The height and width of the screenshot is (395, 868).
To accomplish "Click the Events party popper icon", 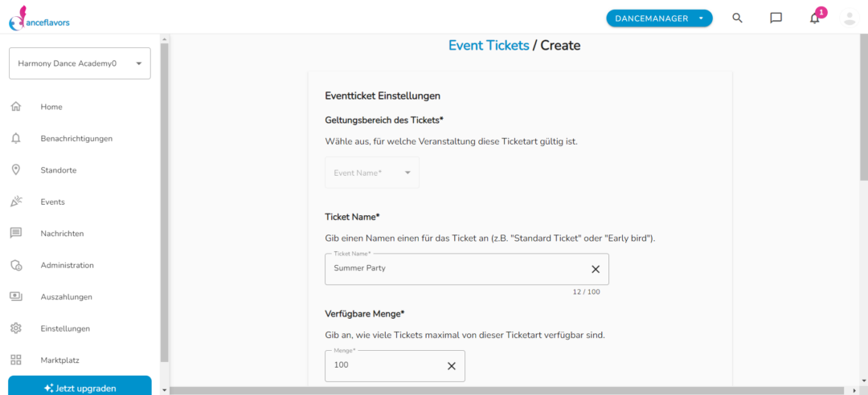I will [16, 202].
